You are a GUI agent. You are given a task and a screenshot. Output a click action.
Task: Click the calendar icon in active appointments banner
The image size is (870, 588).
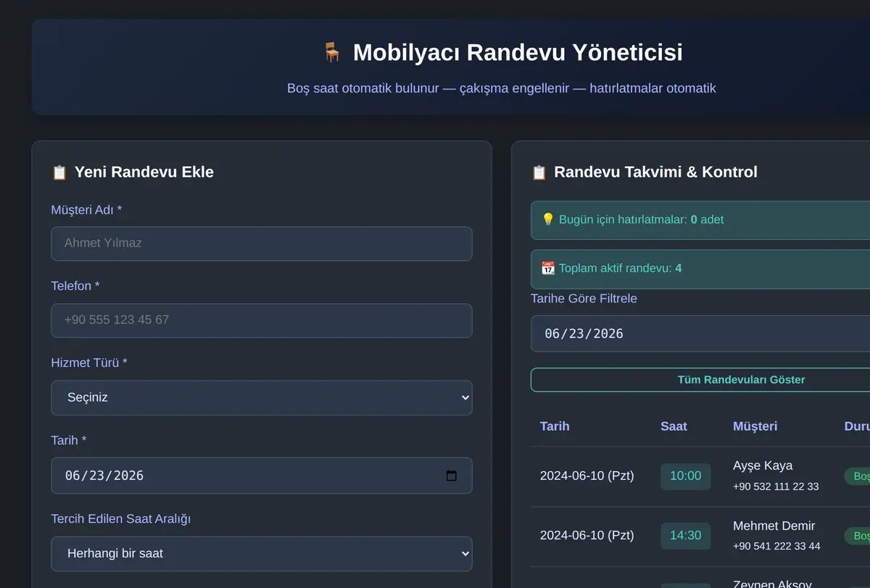click(x=548, y=268)
